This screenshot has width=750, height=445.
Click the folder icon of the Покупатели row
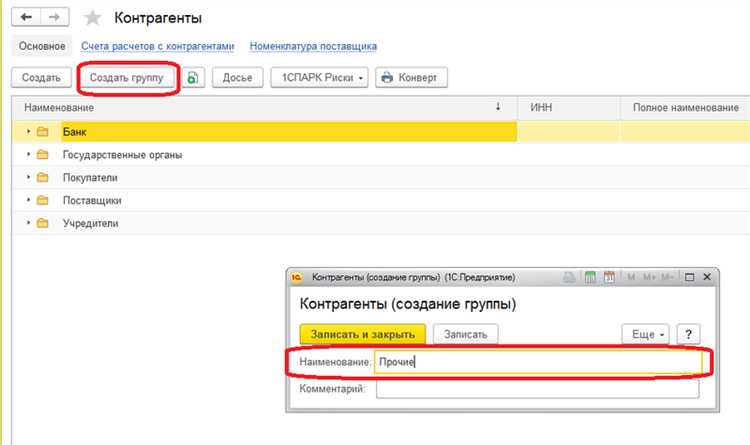43,178
